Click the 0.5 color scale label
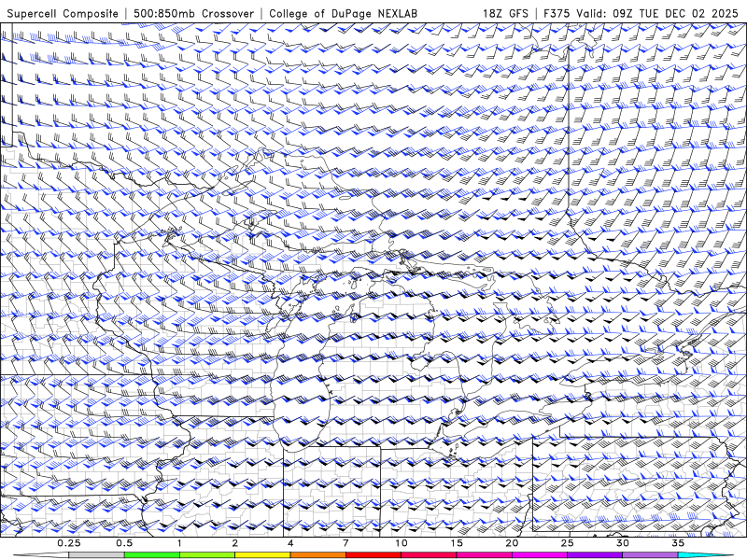This screenshot has width=747, height=560. pyautogui.click(x=124, y=543)
